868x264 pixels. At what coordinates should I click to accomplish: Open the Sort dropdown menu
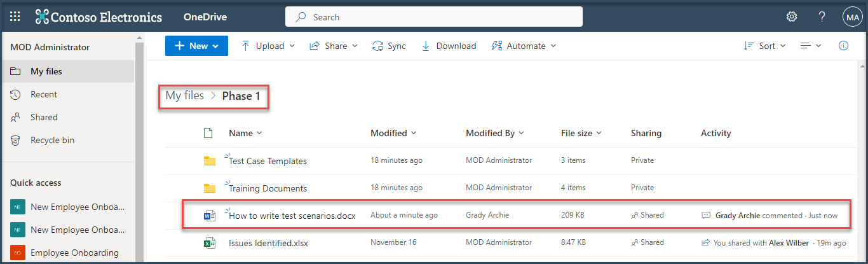tap(765, 46)
